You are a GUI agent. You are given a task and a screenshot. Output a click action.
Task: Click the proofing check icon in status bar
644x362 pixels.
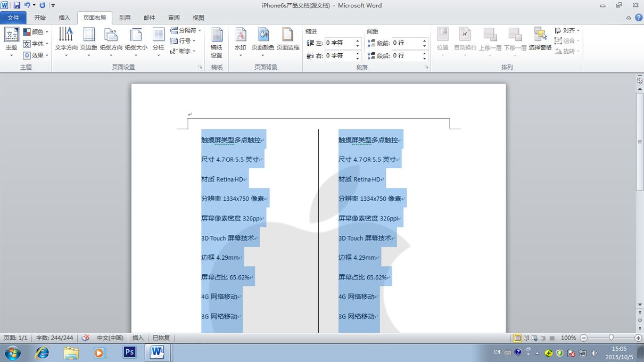(x=85, y=338)
